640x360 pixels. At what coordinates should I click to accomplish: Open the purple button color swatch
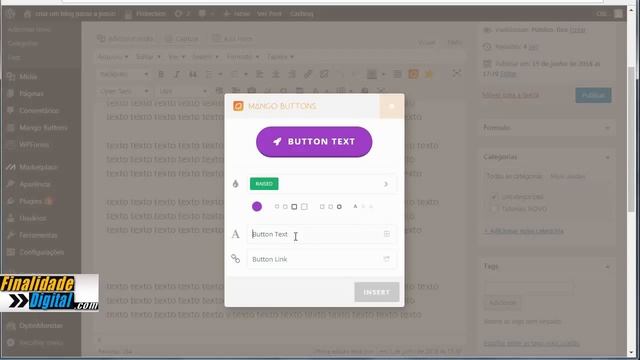[257, 207]
